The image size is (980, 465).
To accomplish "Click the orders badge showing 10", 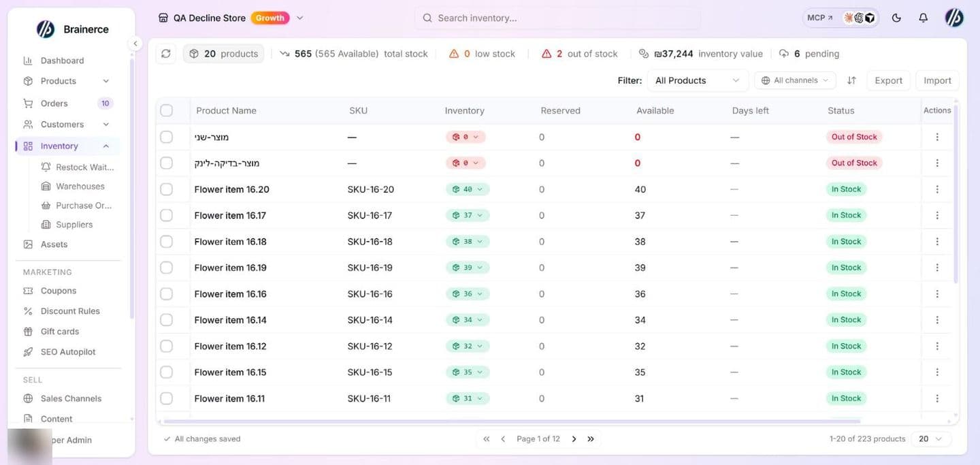I will coord(105,103).
